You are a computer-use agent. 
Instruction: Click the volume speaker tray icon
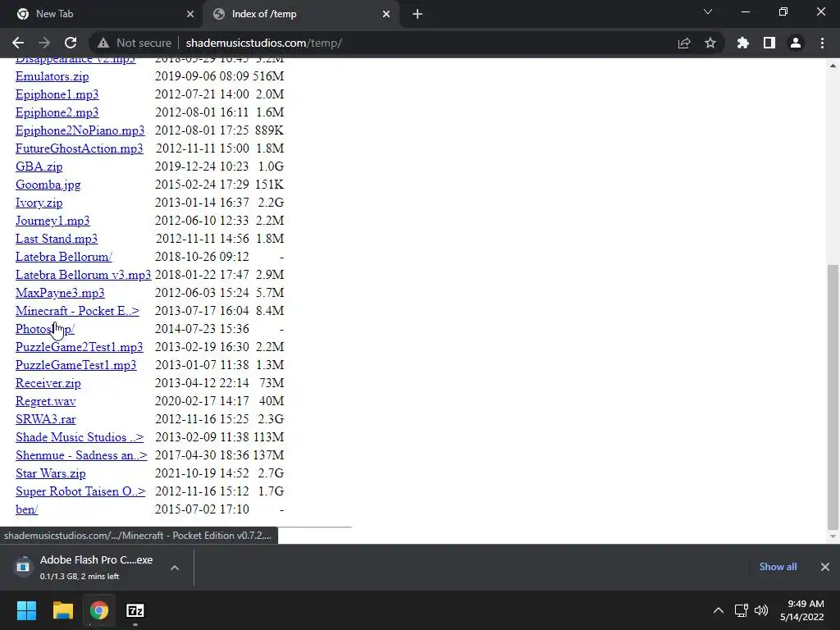[x=760, y=610]
